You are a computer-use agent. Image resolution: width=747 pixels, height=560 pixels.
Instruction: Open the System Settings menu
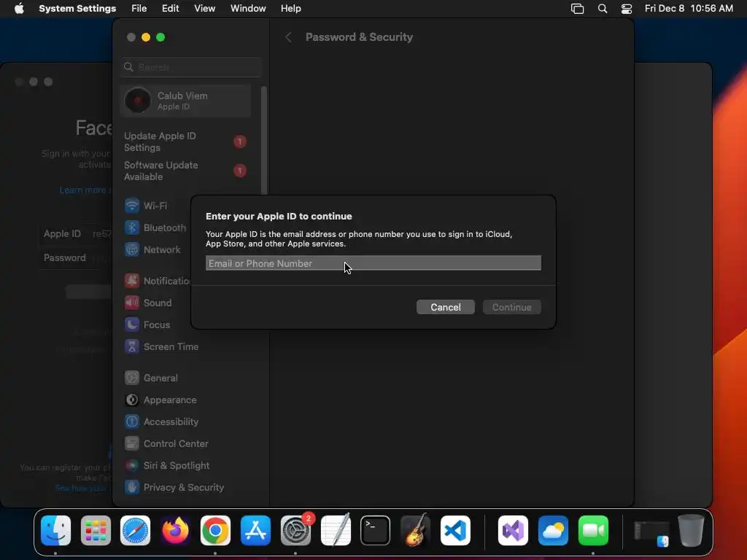coord(77,9)
